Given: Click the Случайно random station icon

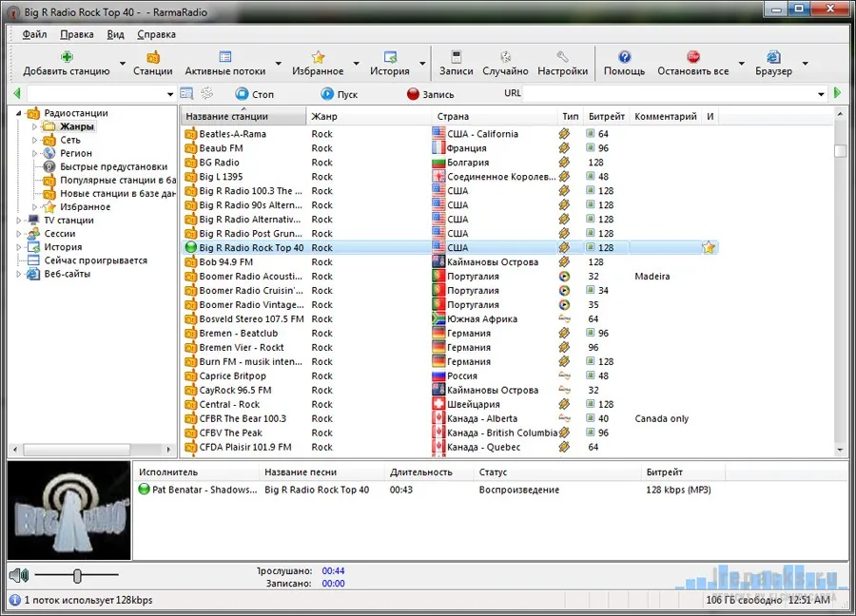Looking at the screenshot, I should (506, 57).
